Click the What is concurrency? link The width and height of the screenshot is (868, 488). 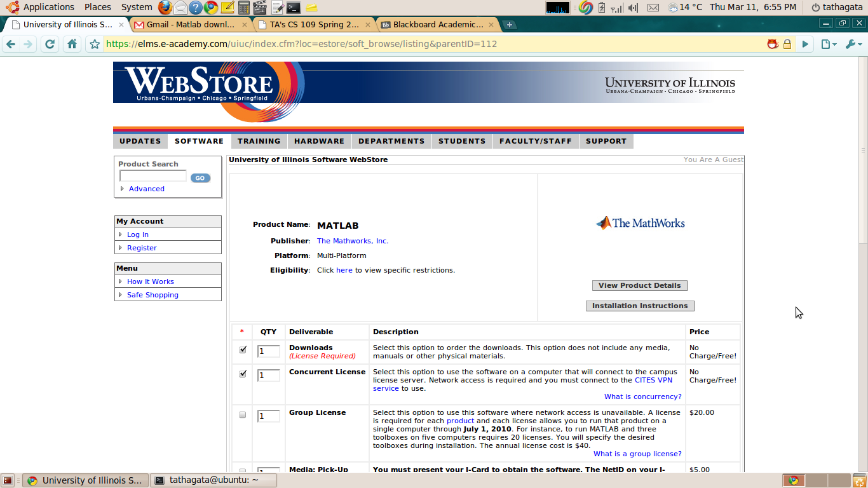tap(643, 396)
